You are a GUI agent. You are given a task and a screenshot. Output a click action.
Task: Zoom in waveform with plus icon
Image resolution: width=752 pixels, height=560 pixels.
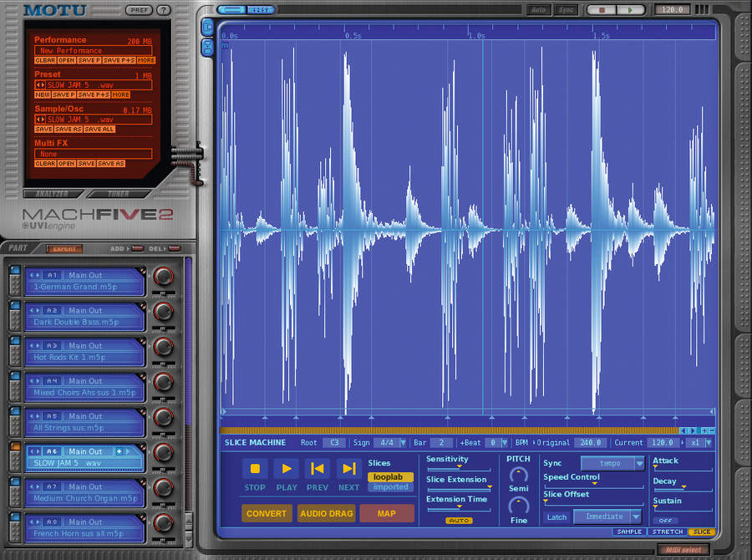click(704, 431)
